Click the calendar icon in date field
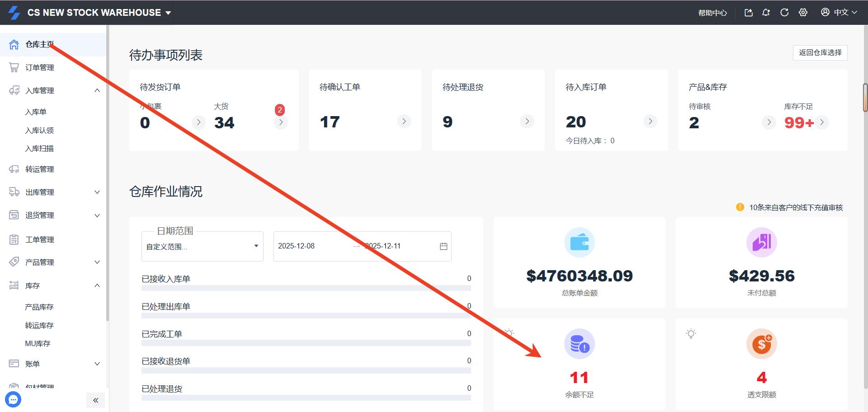This screenshot has height=412, width=868. tap(443, 246)
